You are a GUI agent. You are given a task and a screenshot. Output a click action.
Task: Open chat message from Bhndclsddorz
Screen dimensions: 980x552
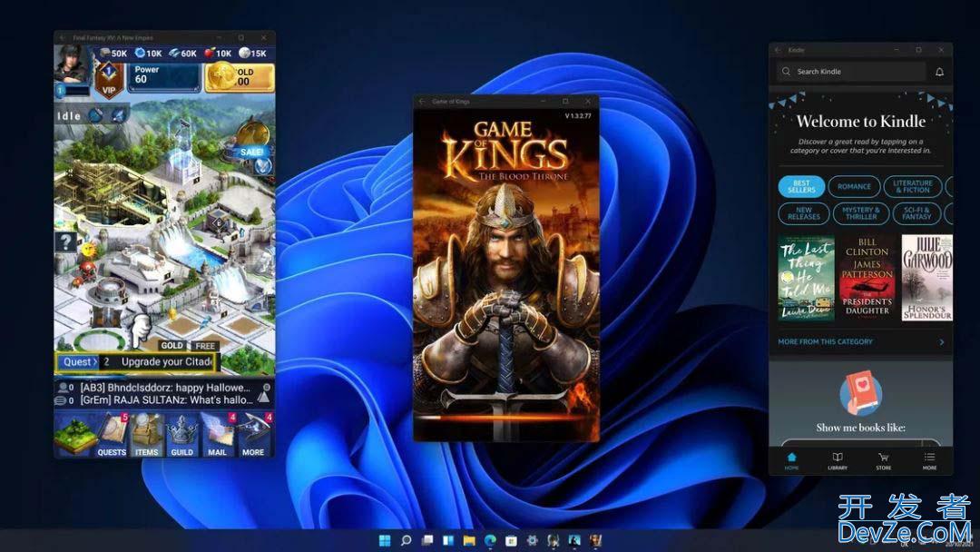tap(165, 388)
